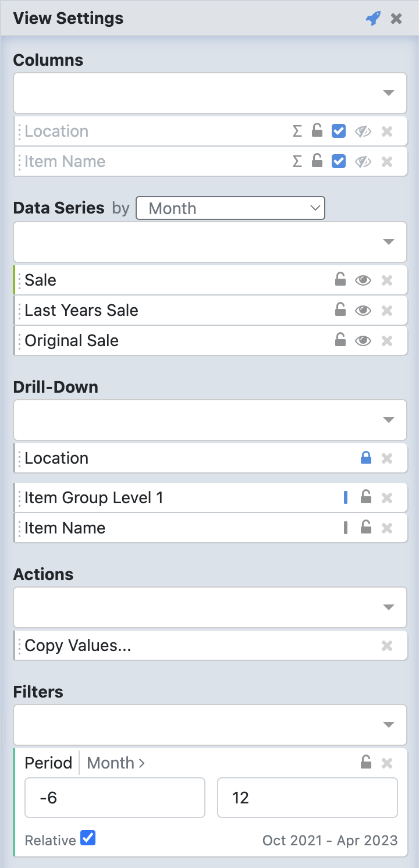Click the lock icon on Item Name column

(x=317, y=162)
